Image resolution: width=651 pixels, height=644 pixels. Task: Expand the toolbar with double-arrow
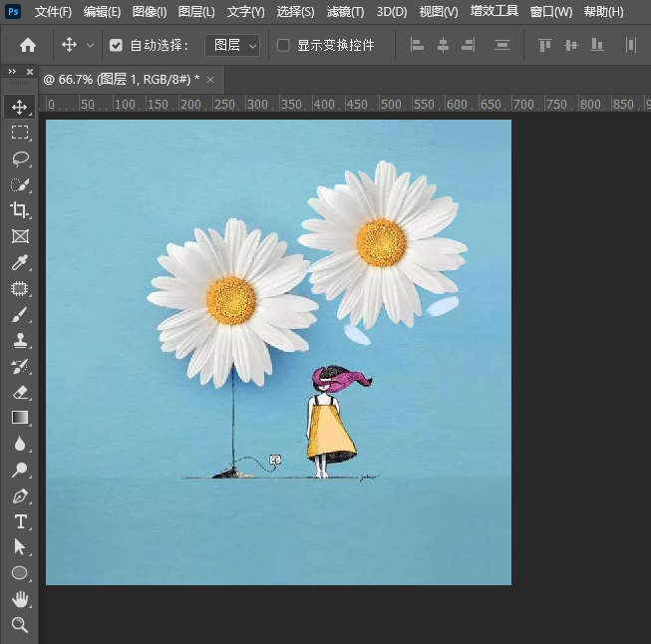(11, 72)
